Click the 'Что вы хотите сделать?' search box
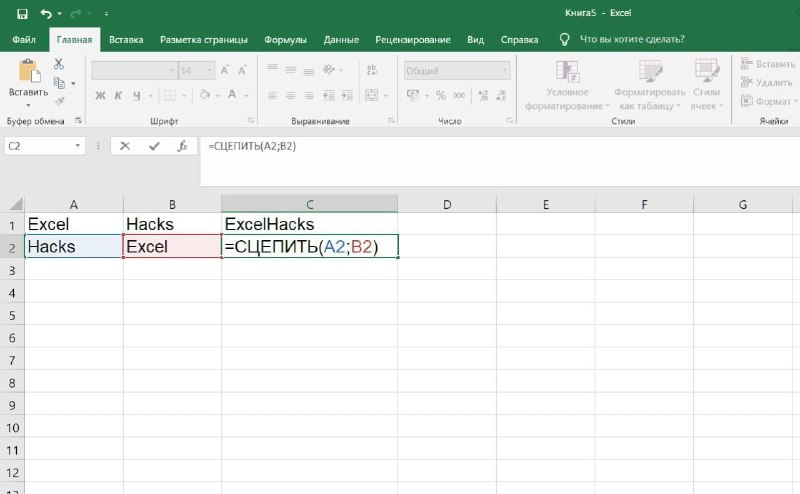The image size is (800, 494). coord(632,39)
